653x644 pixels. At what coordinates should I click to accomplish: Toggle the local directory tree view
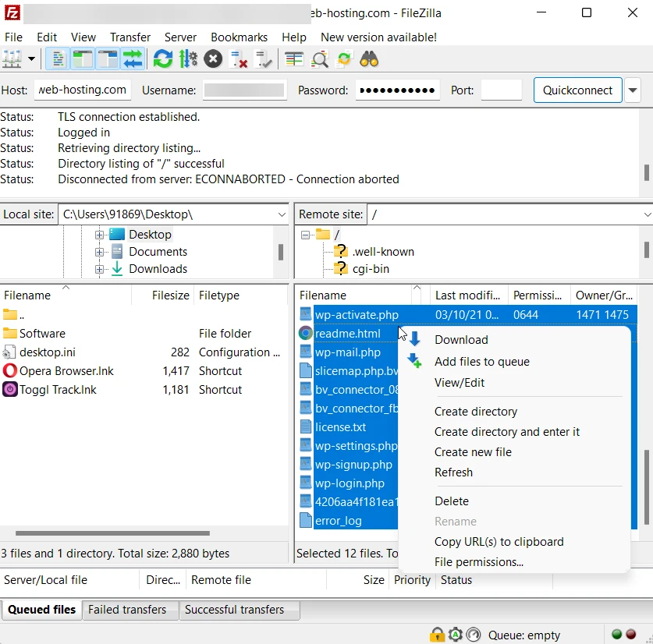tap(82, 59)
